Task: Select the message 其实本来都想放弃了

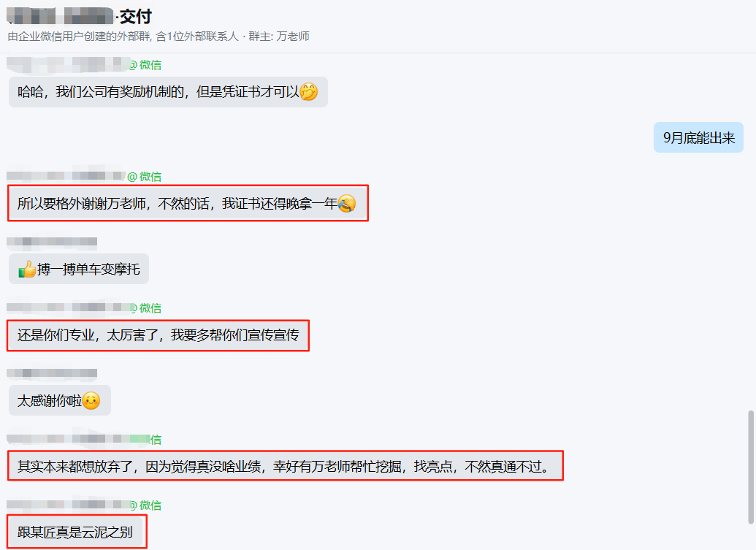Action: (286, 466)
